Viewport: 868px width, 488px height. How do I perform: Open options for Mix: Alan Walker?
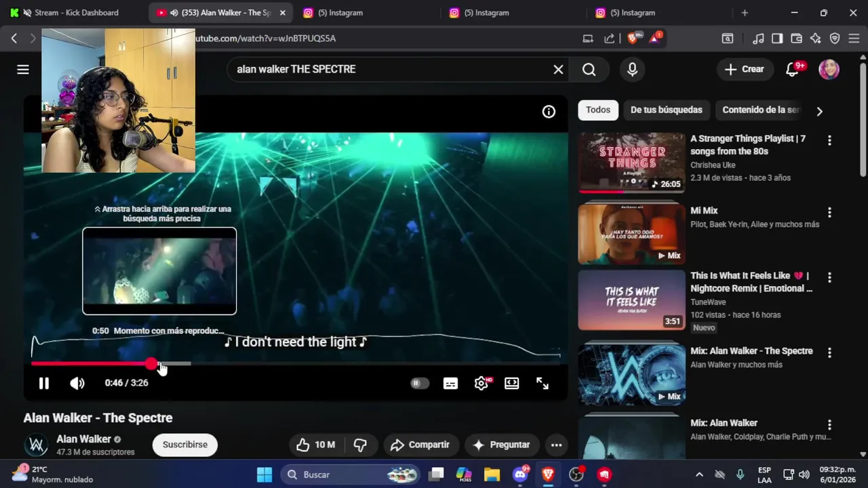click(829, 425)
